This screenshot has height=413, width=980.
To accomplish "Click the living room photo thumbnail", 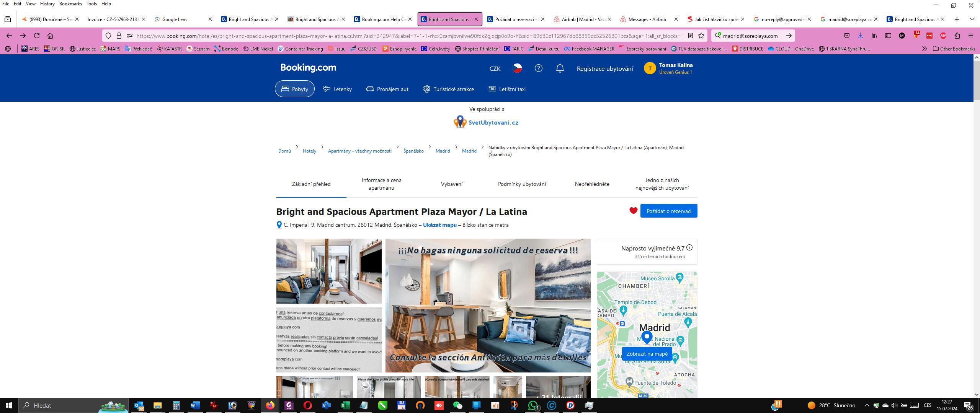I will coord(328,271).
